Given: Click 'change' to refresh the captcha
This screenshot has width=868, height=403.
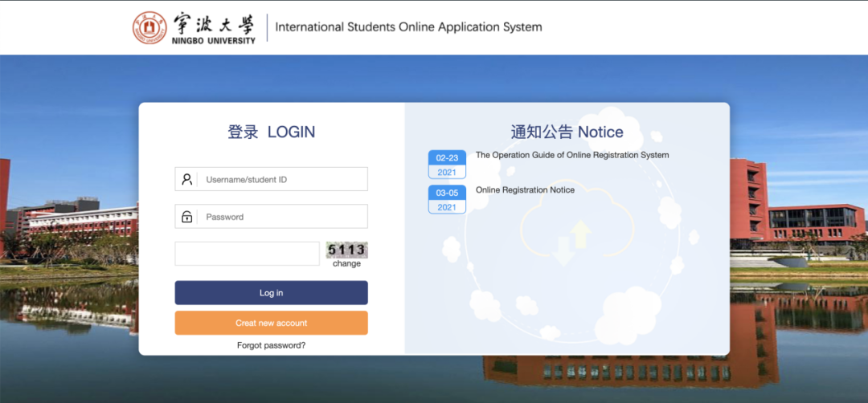Looking at the screenshot, I should [x=346, y=263].
